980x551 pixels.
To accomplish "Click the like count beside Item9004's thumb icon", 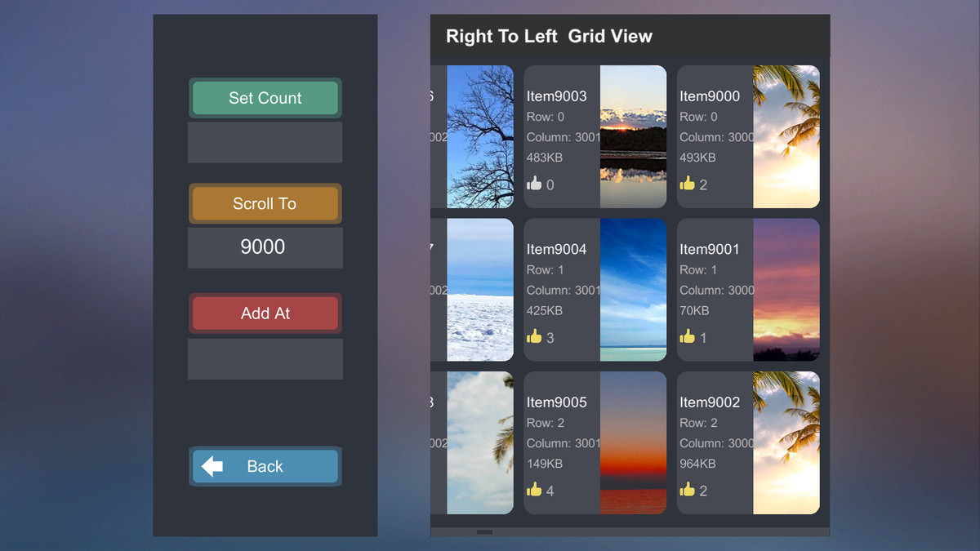I will tap(549, 336).
